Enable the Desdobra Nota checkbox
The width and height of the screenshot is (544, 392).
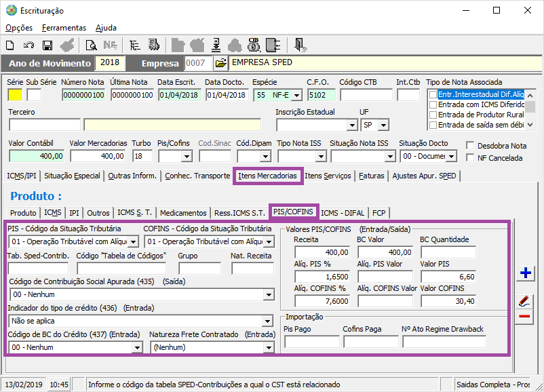tap(470, 145)
